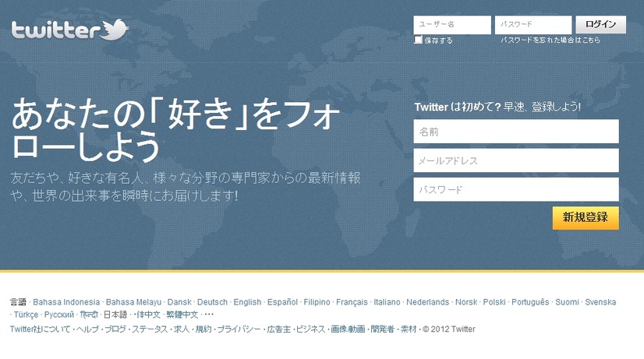Choose Português language link

click(x=530, y=302)
